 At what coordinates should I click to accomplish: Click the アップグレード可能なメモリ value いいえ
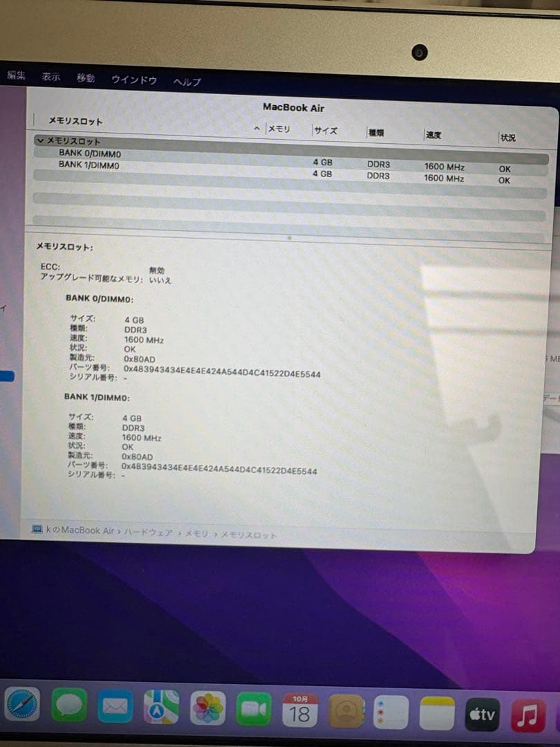(x=160, y=279)
